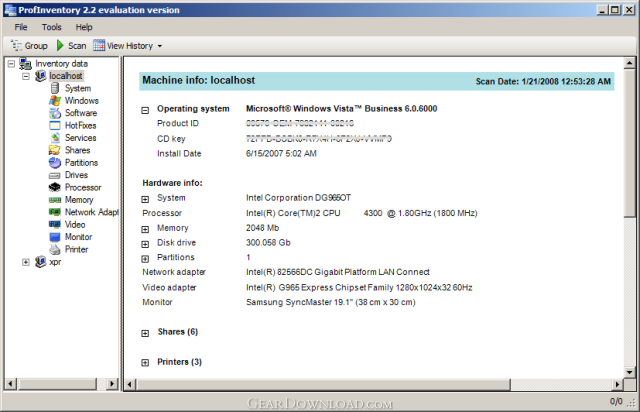
Task: Click the details pane scroll up arrow
Action: tap(629, 63)
